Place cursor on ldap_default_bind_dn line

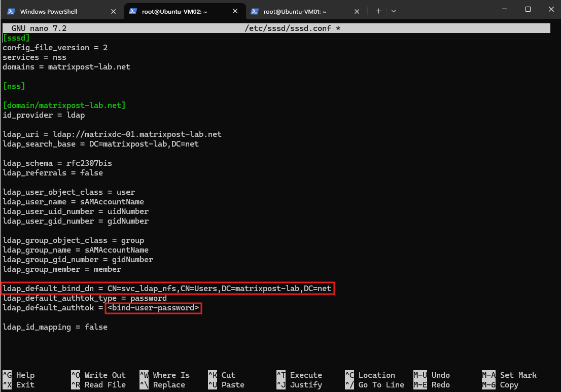[x=167, y=289]
